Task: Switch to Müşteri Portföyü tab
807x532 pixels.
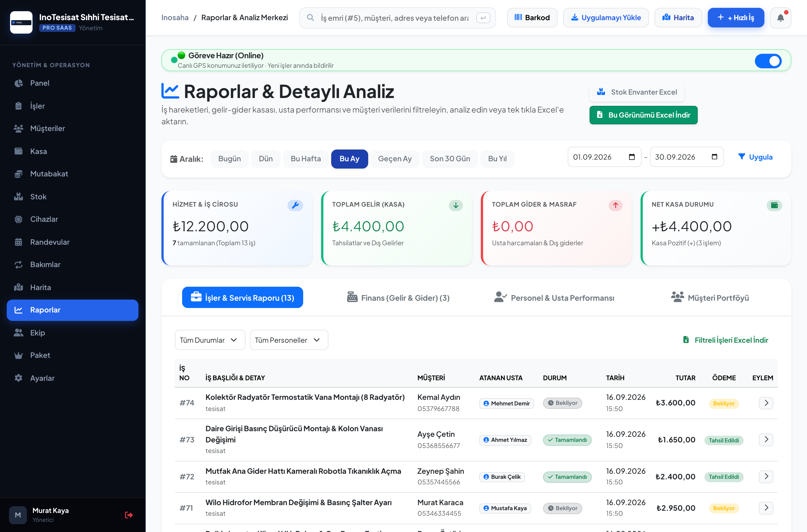Action: coord(709,298)
